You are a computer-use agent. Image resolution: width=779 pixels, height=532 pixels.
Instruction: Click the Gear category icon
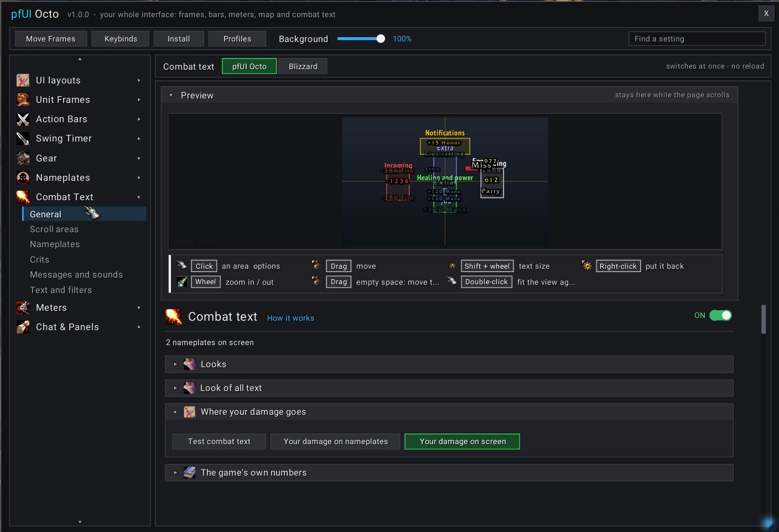(x=23, y=158)
